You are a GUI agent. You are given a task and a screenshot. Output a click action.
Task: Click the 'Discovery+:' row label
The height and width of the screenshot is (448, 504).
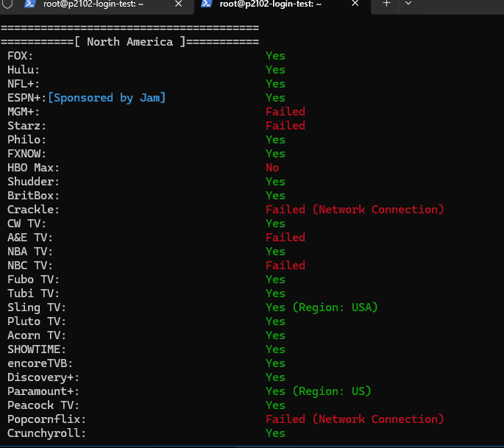coord(43,377)
